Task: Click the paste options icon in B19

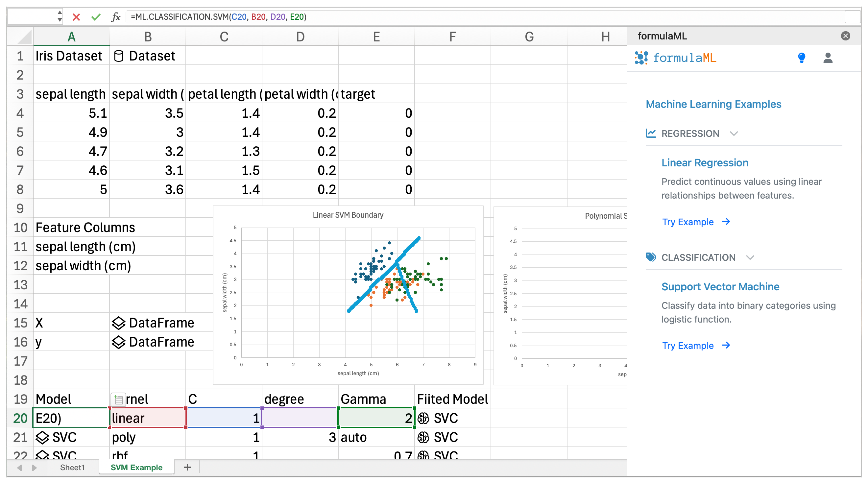Action: tap(118, 400)
